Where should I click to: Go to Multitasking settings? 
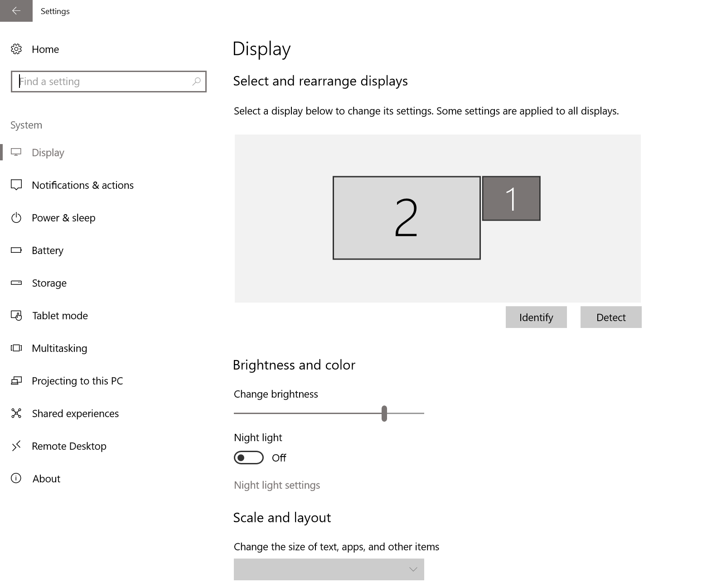pos(59,348)
